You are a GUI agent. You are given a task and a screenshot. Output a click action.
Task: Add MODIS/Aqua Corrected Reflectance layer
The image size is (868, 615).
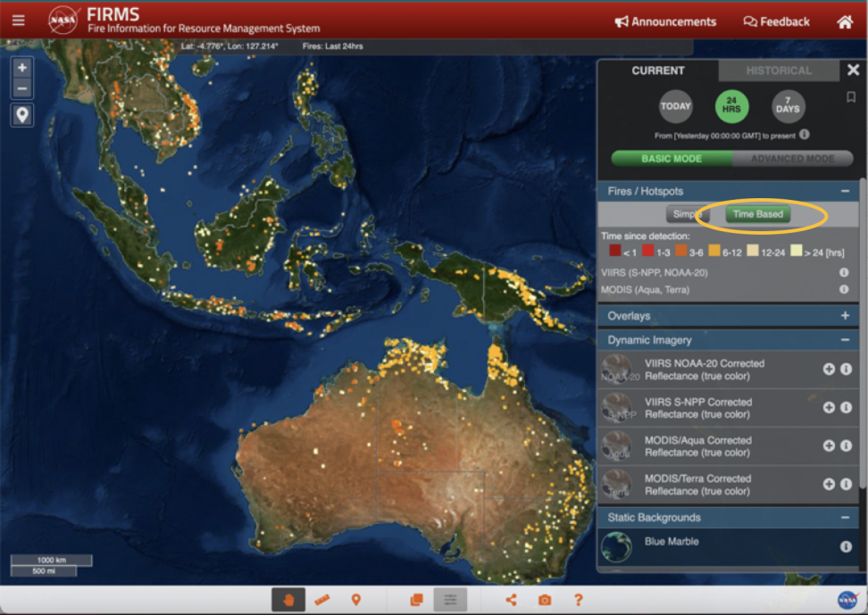pos(829,445)
